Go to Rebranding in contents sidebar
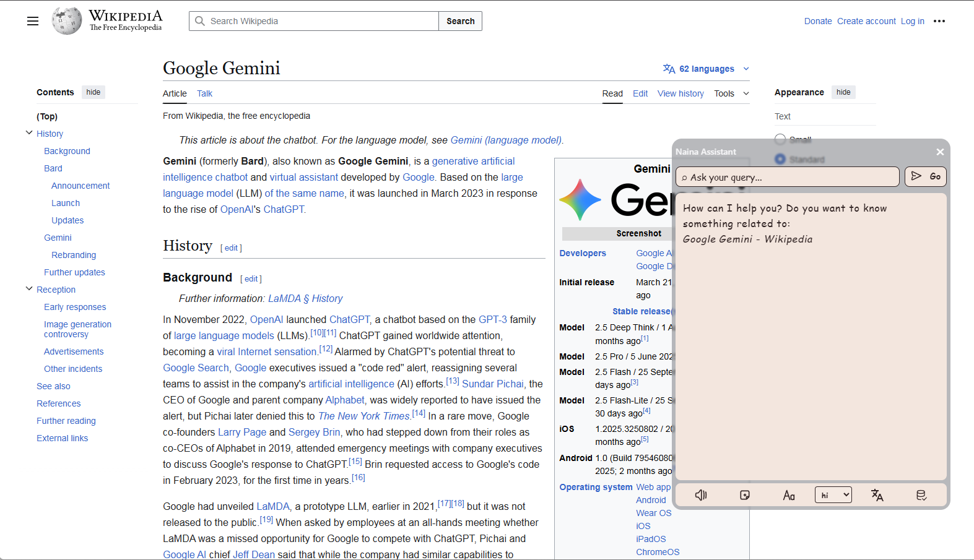 coord(74,255)
